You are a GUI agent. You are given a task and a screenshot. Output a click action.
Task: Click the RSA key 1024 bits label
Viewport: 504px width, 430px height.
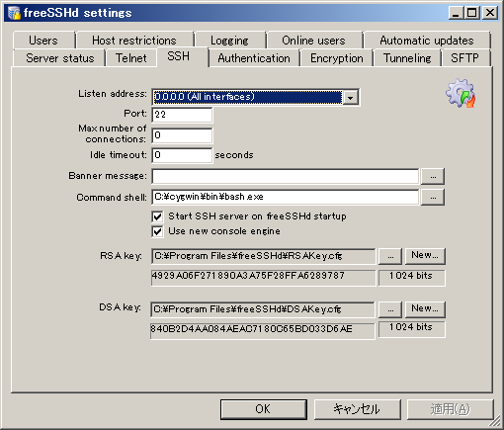(412, 278)
